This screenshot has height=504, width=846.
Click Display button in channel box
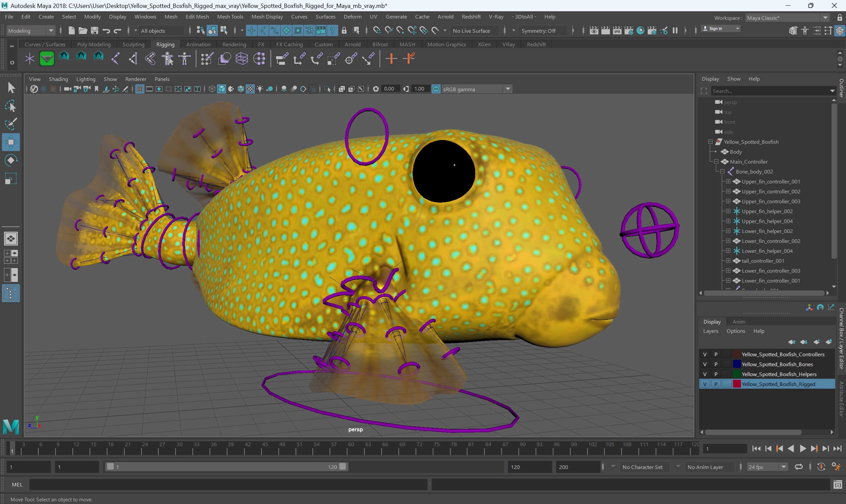click(x=711, y=321)
